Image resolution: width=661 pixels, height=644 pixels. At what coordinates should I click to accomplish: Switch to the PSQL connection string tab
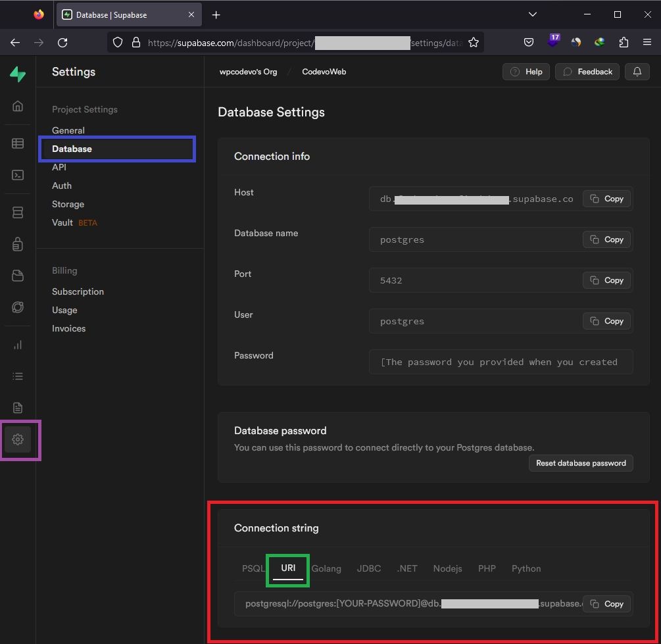(x=253, y=568)
